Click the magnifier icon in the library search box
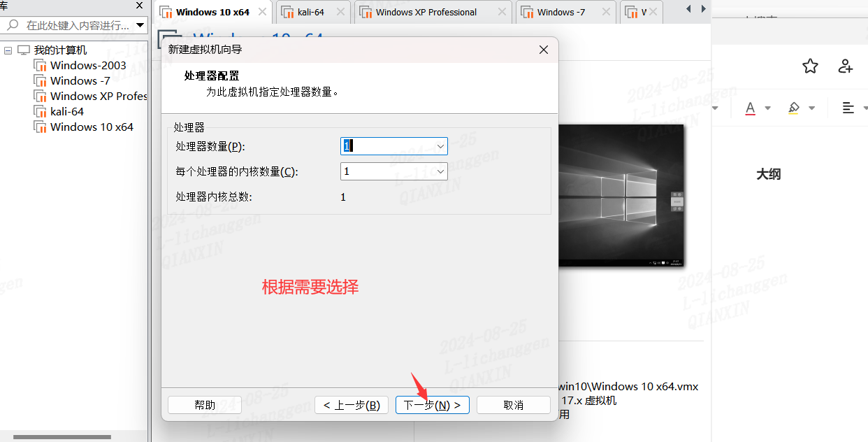This screenshot has width=868, height=442. (x=13, y=25)
